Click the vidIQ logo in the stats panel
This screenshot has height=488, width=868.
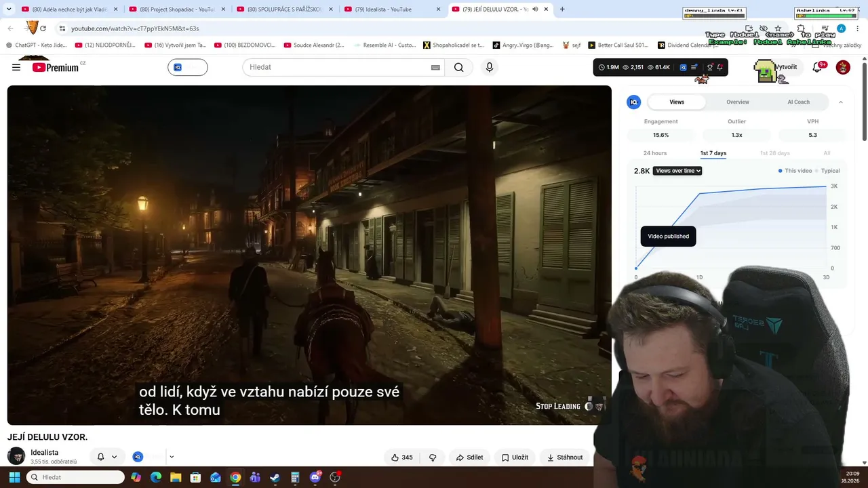633,102
